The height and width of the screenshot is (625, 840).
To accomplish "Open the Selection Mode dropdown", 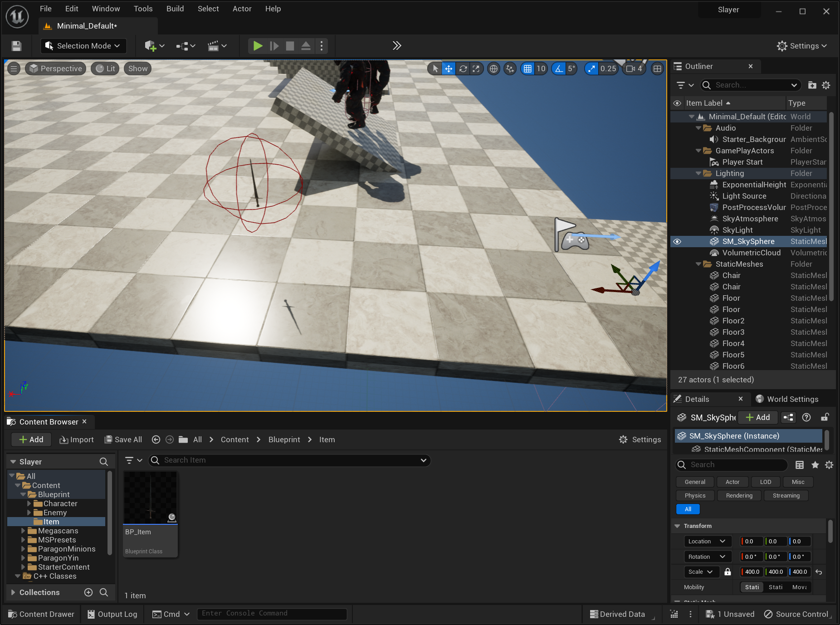I will (83, 46).
